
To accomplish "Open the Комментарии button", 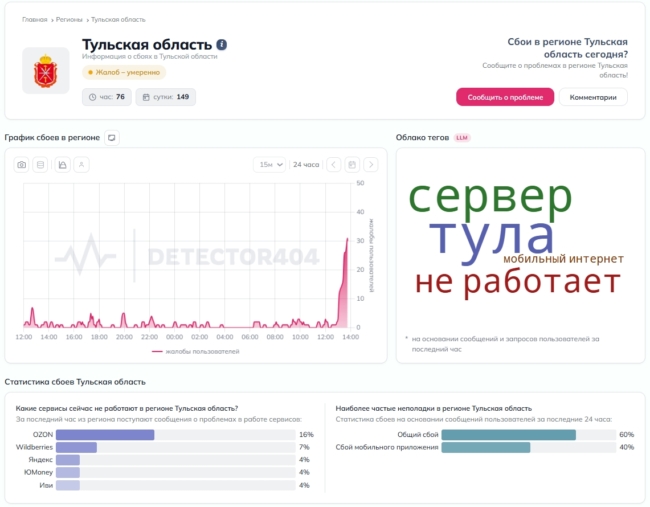I will [593, 97].
